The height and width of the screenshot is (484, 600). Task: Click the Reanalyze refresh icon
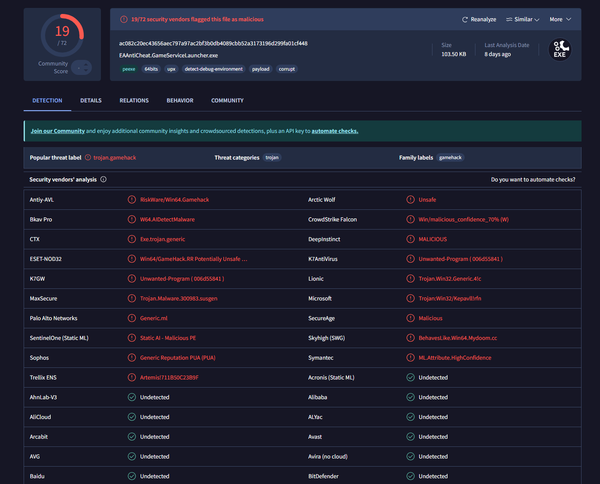[466, 19]
